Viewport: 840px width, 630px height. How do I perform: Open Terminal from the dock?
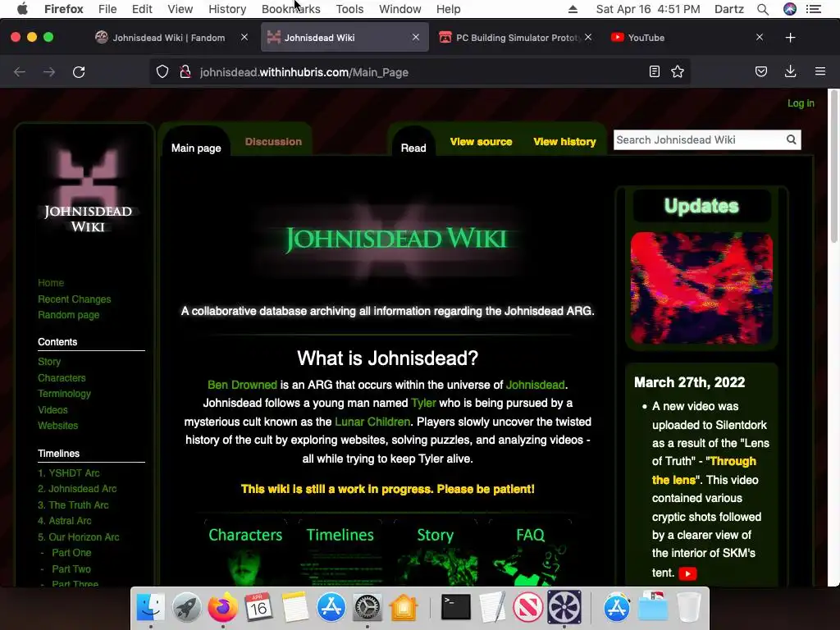pyautogui.click(x=455, y=608)
